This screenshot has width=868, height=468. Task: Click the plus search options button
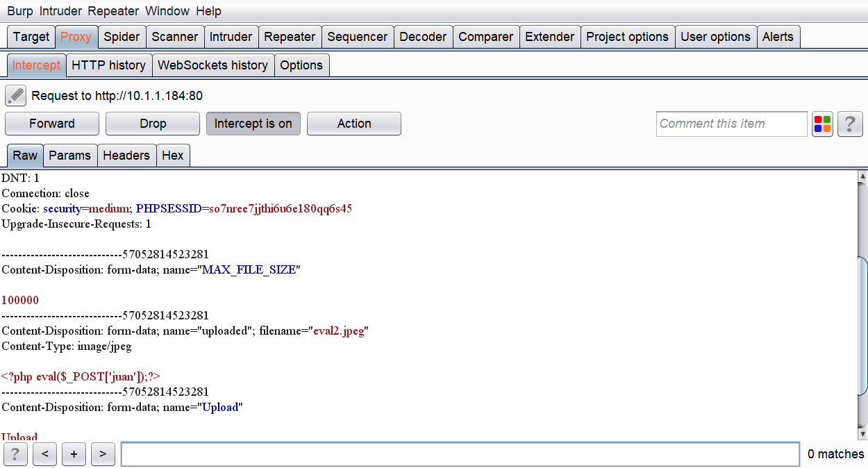[x=74, y=454]
